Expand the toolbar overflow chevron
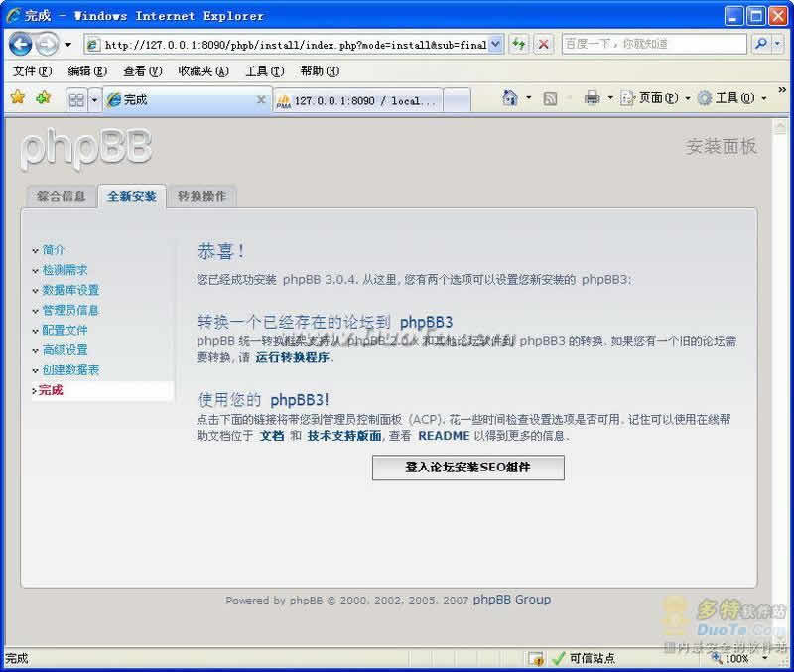Image resolution: width=794 pixels, height=672 pixels. pyautogui.click(x=782, y=90)
